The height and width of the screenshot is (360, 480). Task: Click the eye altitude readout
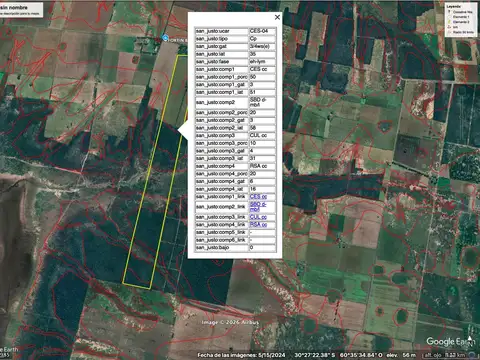point(445,355)
